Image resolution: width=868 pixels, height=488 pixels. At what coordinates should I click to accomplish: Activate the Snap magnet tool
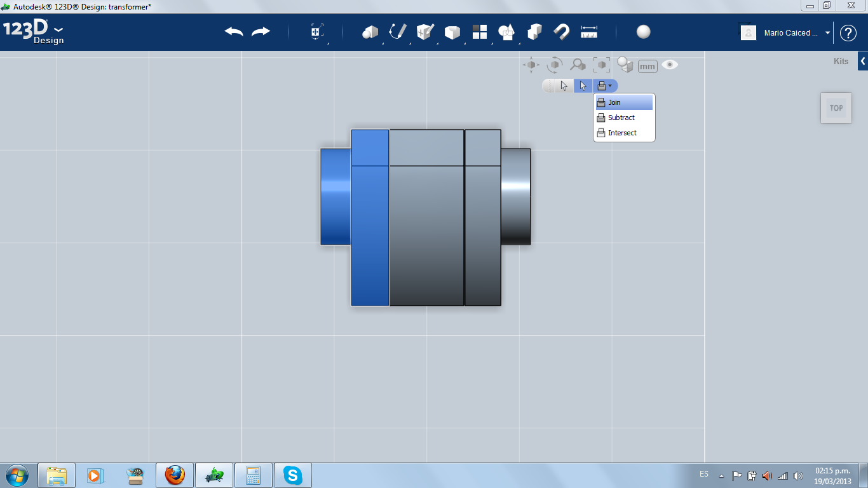(562, 32)
